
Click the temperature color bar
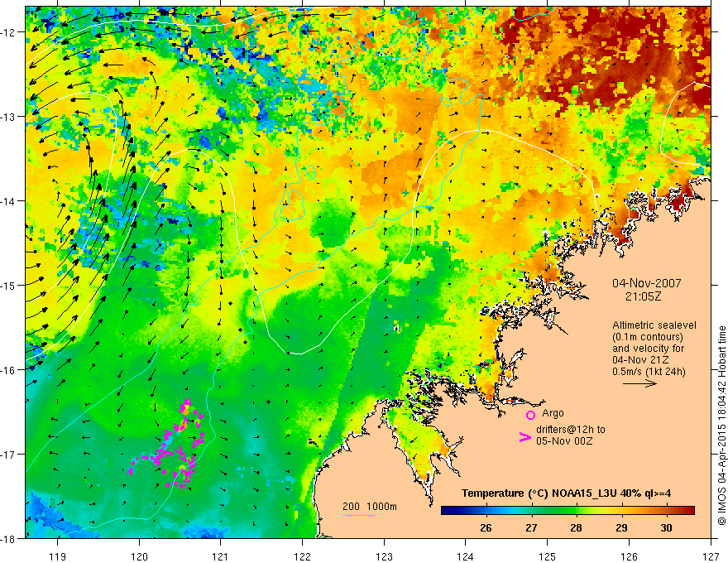[568, 511]
